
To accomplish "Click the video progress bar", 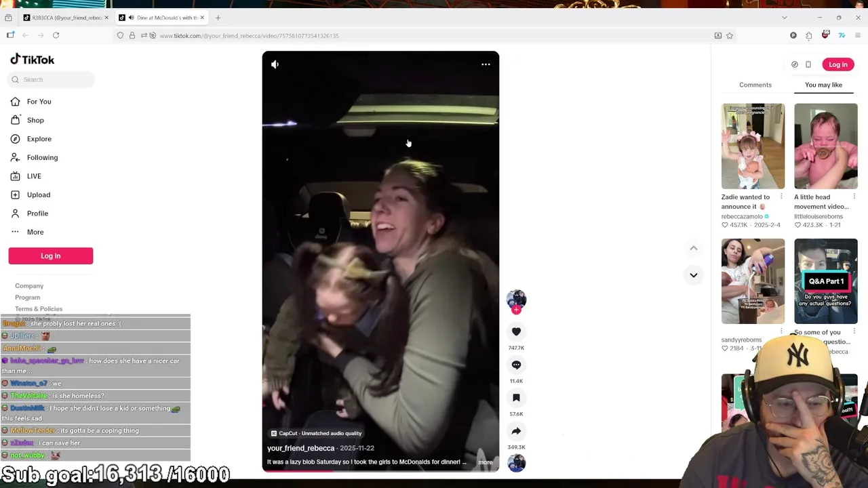I will pos(380,470).
